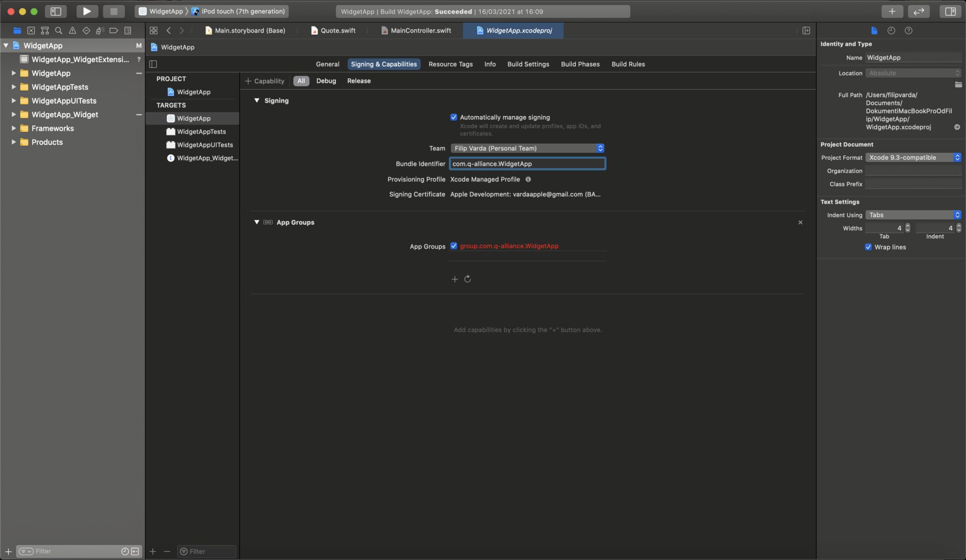Select Debug configuration button
Image resolution: width=966 pixels, height=560 pixels.
pos(326,81)
